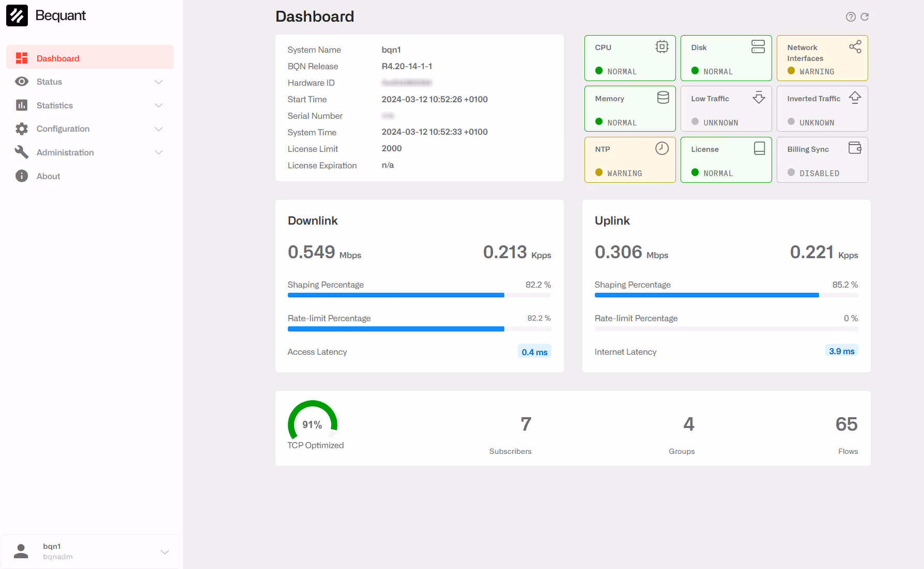
Task: Click the Statistics bar chart icon
Action: [x=22, y=105]
